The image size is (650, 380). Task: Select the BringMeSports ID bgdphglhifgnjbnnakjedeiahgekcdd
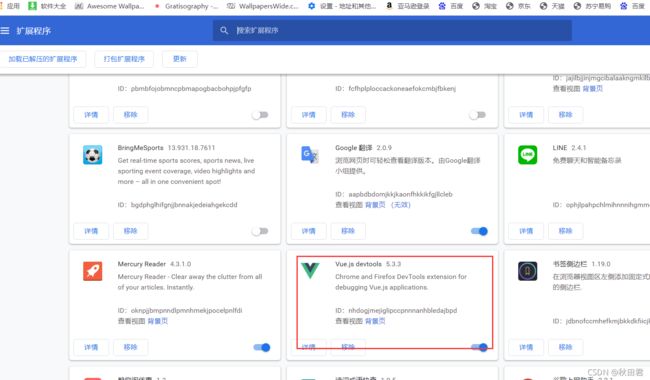tap(184, 205)
